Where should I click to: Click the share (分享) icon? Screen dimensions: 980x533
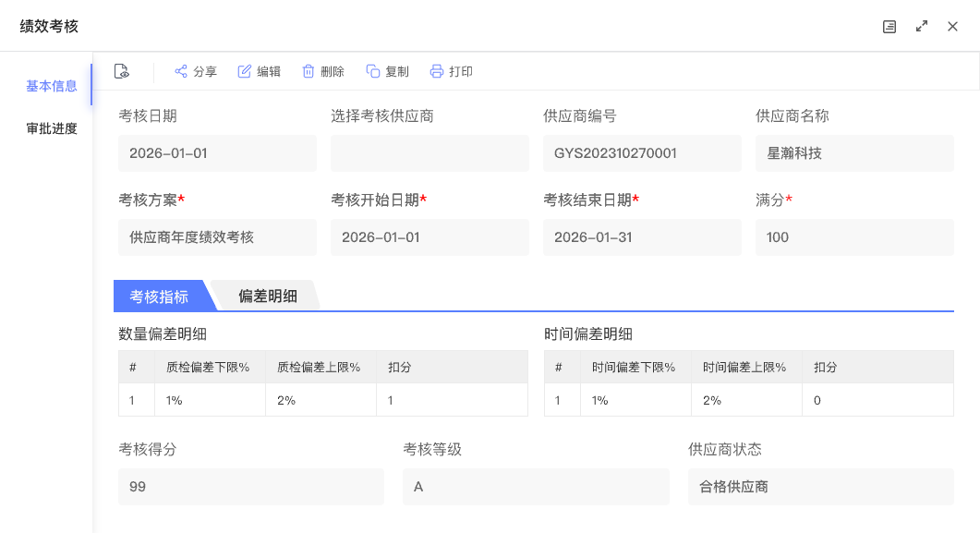[x=181, y=70]
